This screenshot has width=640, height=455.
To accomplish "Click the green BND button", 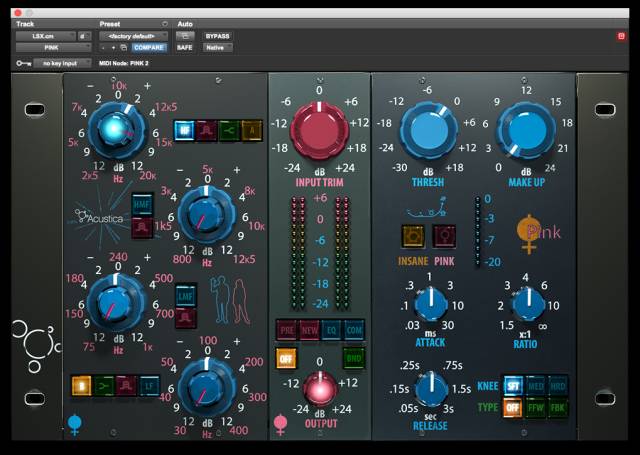I will point(353,358).
